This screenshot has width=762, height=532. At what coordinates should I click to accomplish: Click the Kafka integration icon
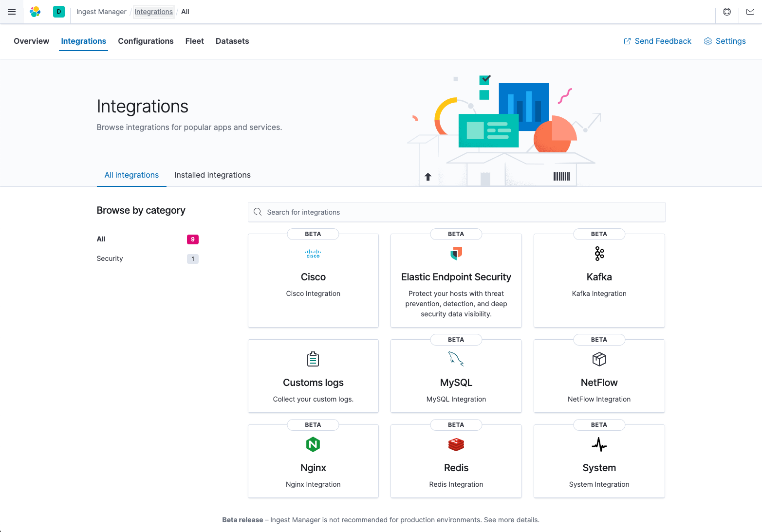pyautogui.click(x=599, y=254)
